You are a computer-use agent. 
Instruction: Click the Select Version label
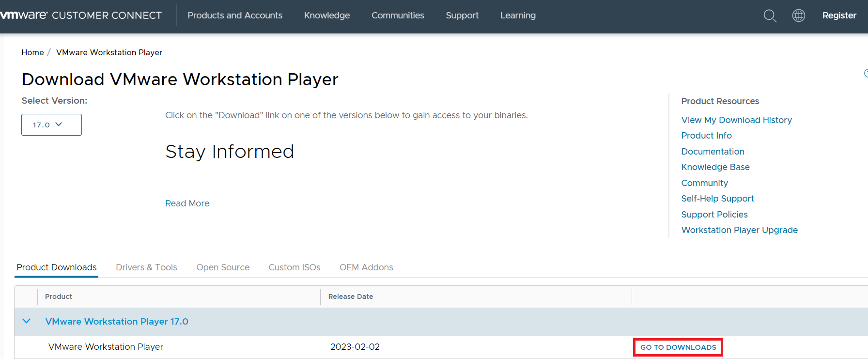point(54,101)
